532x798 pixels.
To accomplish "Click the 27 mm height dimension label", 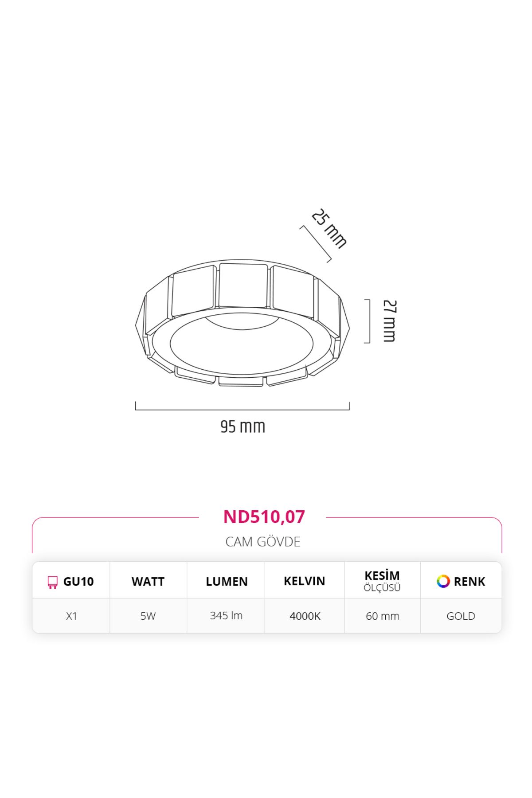I will click(390, 321).
